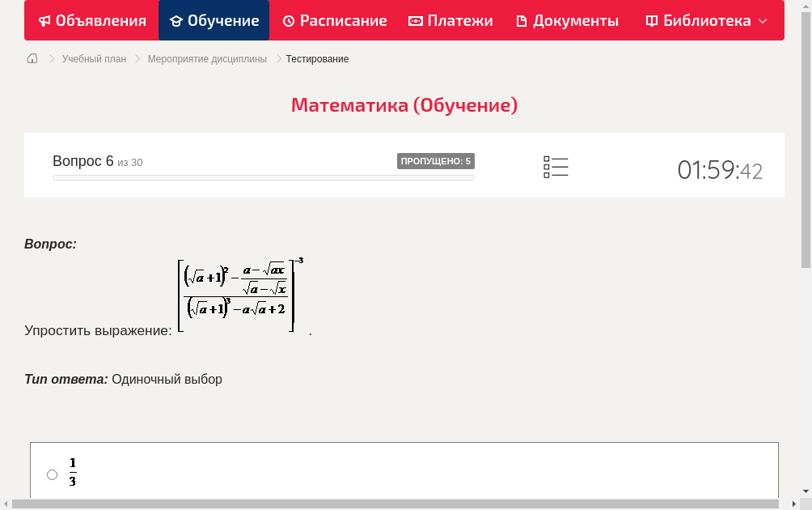Open the Обучение menu item

pos(214,20)
